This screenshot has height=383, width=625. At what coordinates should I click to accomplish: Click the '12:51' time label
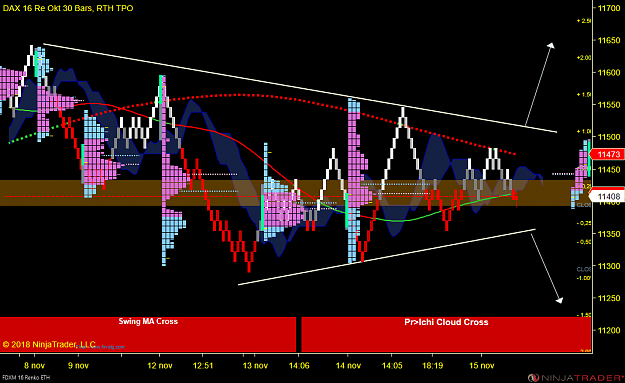(202, 365)
